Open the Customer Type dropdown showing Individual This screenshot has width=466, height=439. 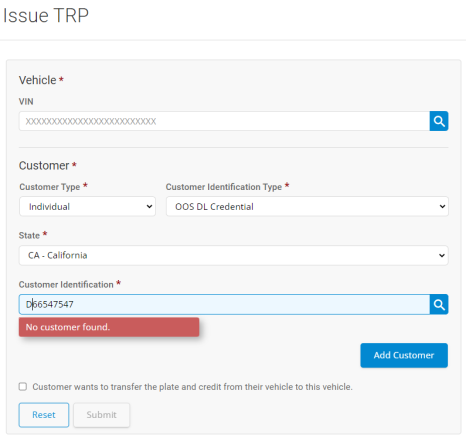point(87,207)
